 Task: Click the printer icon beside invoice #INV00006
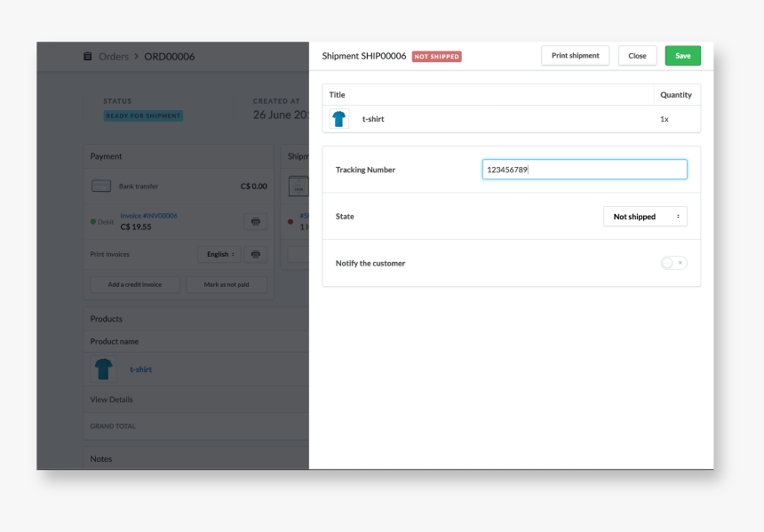255,221
